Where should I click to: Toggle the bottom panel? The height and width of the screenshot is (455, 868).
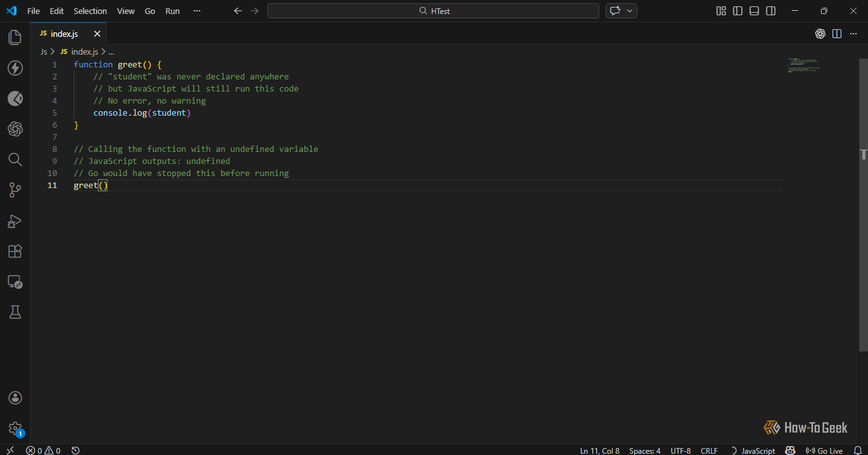tap(754, 11)
